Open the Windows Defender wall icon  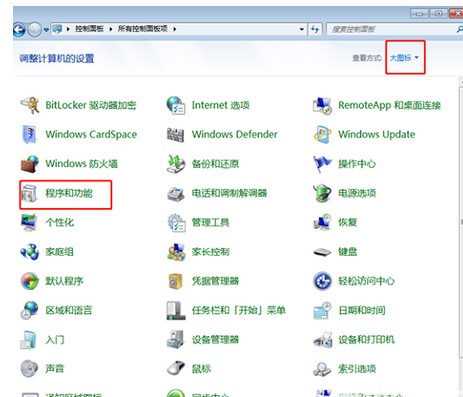pos(176,134)
